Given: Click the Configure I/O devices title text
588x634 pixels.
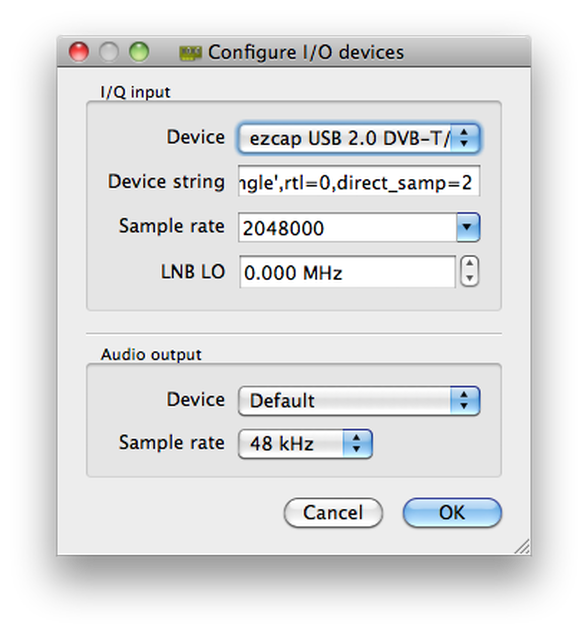Looking at the screenshot, I should 306,53.
